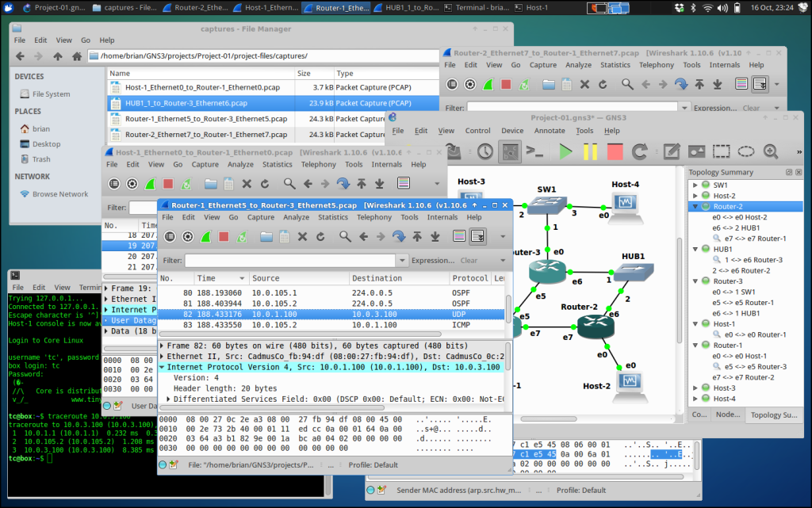Toggle auto scroll in Router-2_Ethernet7 Wireshark
The height and width of the screenshot is (508, 812).
760,84
